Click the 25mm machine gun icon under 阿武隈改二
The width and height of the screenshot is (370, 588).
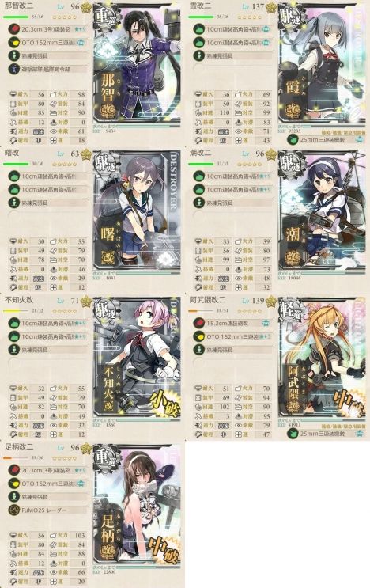point(292,434)
